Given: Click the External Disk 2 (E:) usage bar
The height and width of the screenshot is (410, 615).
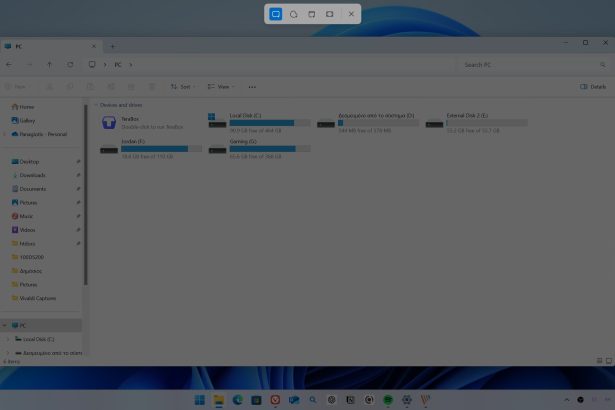Looking at the screenshot, I should coord(487,123).
